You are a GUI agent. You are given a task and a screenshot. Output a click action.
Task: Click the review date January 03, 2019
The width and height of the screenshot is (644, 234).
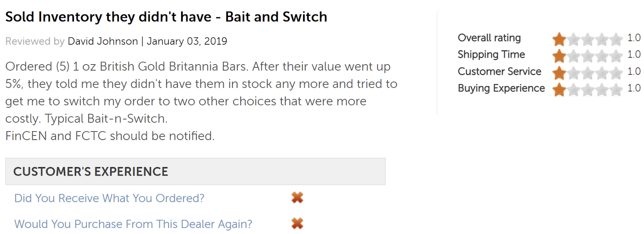click(187, 41)
